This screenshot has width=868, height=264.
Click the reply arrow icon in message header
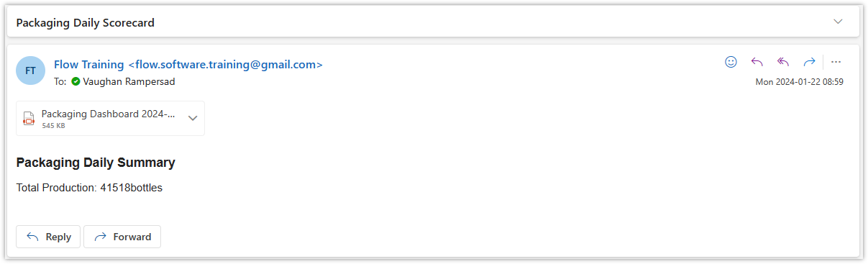point(757,62)
